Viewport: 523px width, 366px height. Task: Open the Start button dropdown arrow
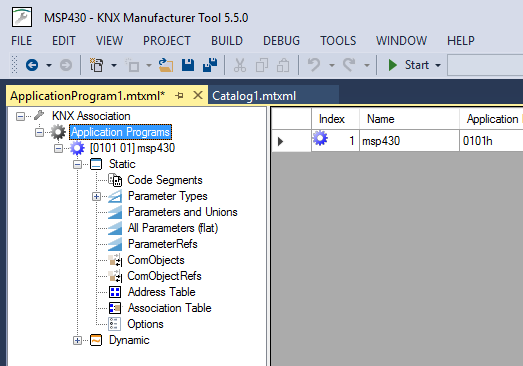point(438,65)
